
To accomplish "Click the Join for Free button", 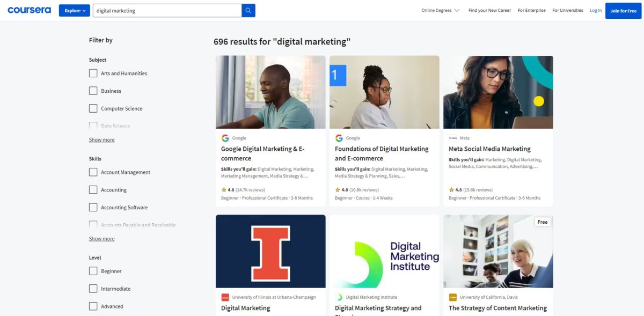I will click(x=623, y=10).
